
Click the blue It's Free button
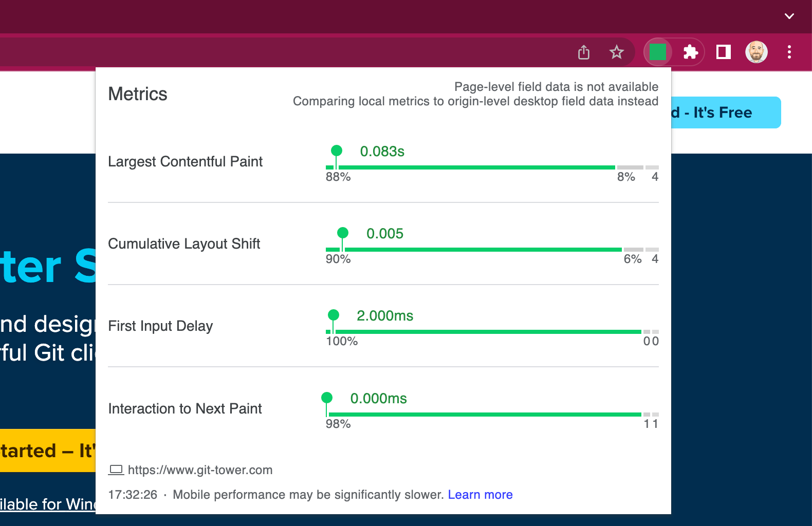pyautogui.click(x=726, y=112)
